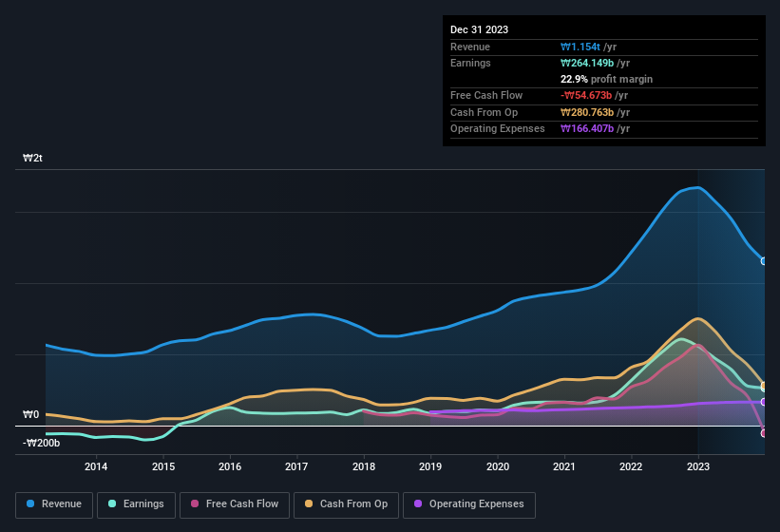Image resolution: width=780 pixels, height=532 pixels.
Task: Click the Cash From Op legend button
Action: [x=346, y=503]
